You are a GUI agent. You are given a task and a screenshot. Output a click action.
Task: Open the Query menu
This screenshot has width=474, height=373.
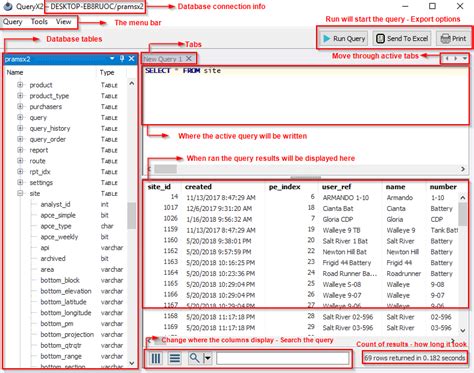pyautogui.click(x=13, y=22)
